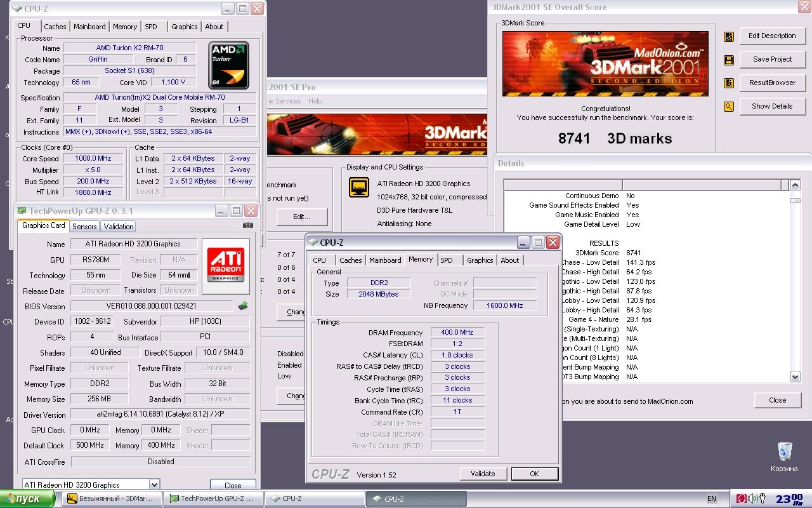Click the AMD Turion 64 logo
Image resolution: width=812 pixels, height=508 pixels.
pos(228,65)
